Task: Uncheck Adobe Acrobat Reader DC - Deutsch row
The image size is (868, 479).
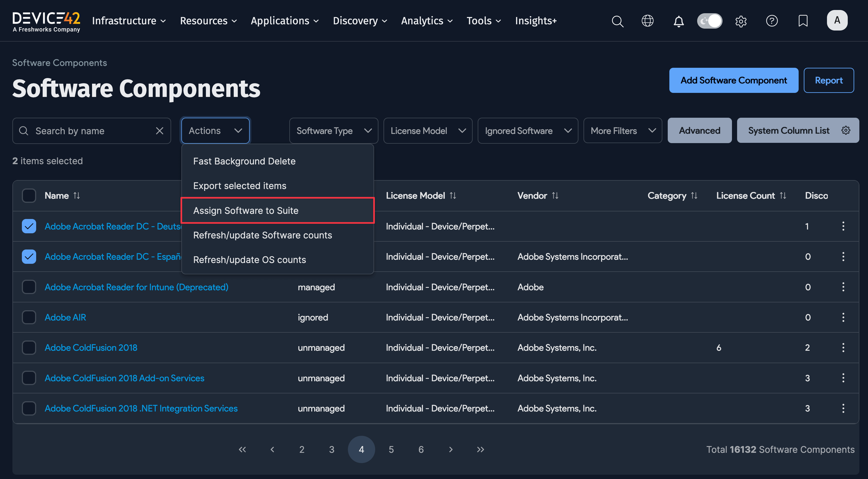Action: point(29,226)
